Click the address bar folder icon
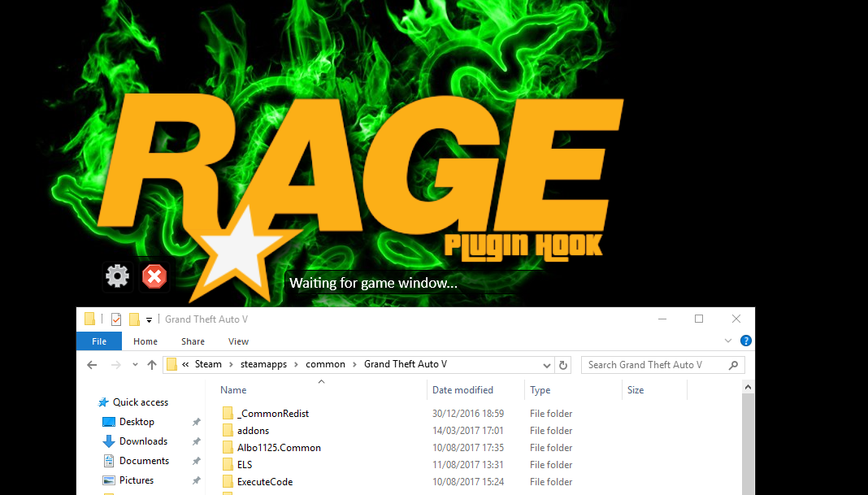Image resolution: width=868 pixels, height=495 pixels. [x=171, y=364]
